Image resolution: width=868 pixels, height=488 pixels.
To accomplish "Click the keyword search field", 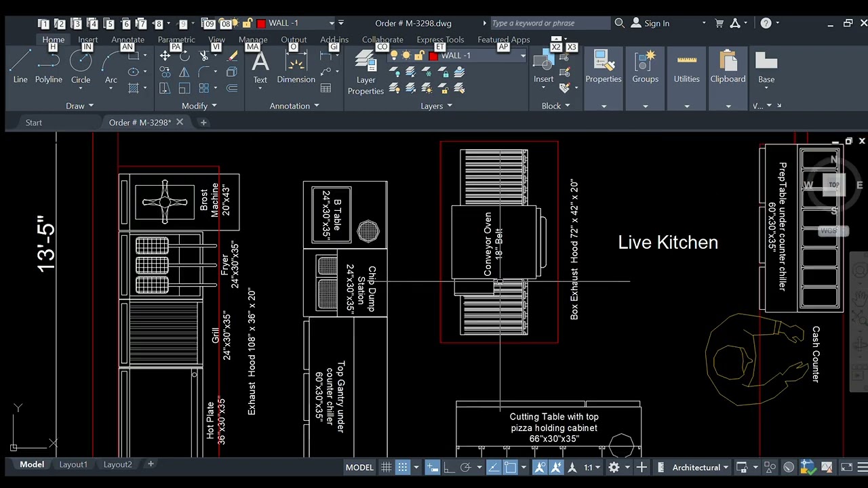I will pyautogui.click(x=550, y=23).
